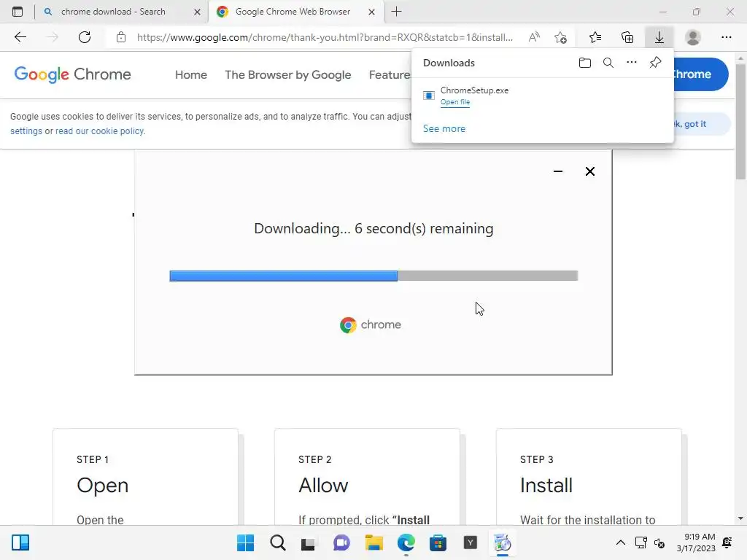Open the profile avatar icon

coord(693,37)
